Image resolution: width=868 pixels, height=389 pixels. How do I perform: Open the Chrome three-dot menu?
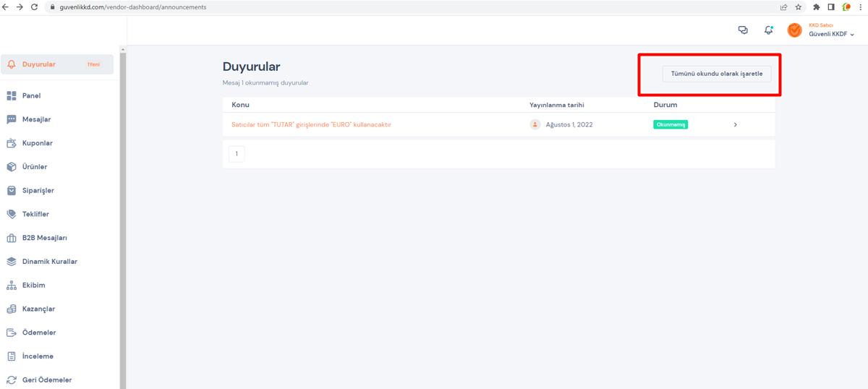(860, 7)
